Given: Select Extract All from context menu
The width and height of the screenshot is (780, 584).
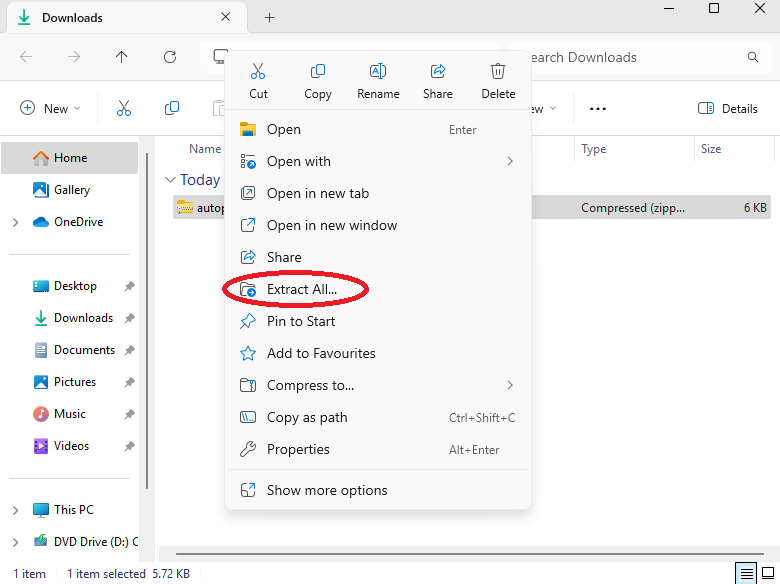Looking at the screenshot, I should (x=302, y=289).
